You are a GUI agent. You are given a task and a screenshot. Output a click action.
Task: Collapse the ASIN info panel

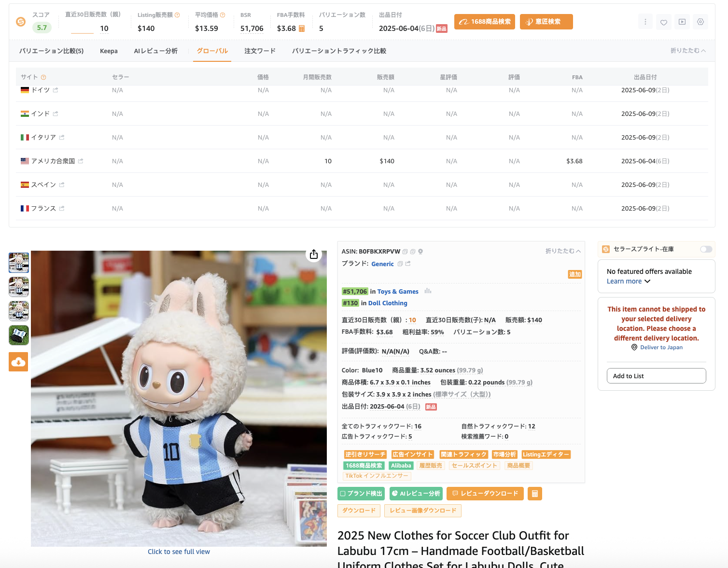pos(563,251)
